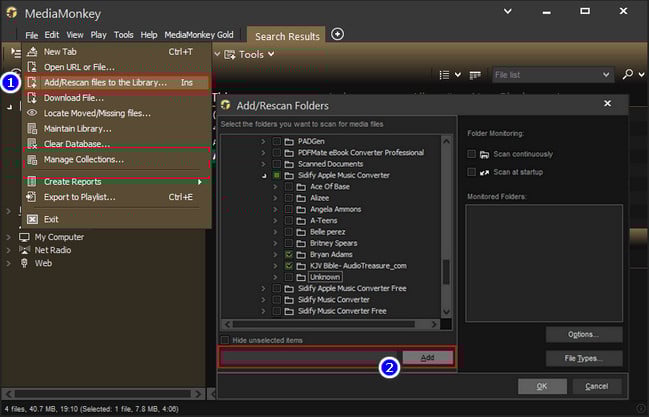The width and height of the screenshot is (649, 417).
Task: Click the folder tree horizontal scrollbar
Action: point(324,324)
